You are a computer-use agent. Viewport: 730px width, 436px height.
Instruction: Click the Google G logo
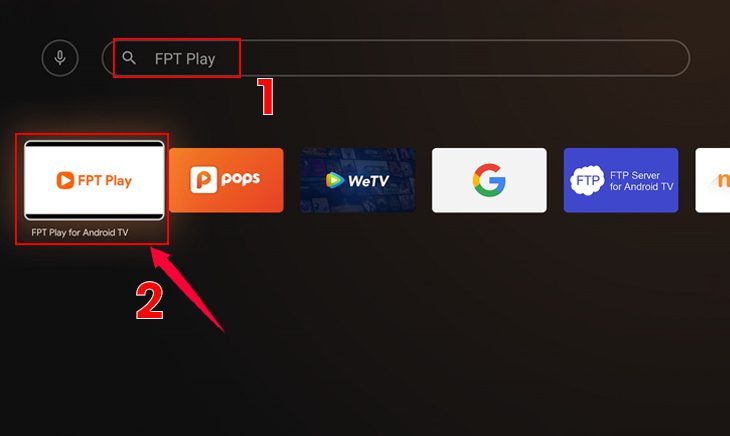[x=489, y=180]
